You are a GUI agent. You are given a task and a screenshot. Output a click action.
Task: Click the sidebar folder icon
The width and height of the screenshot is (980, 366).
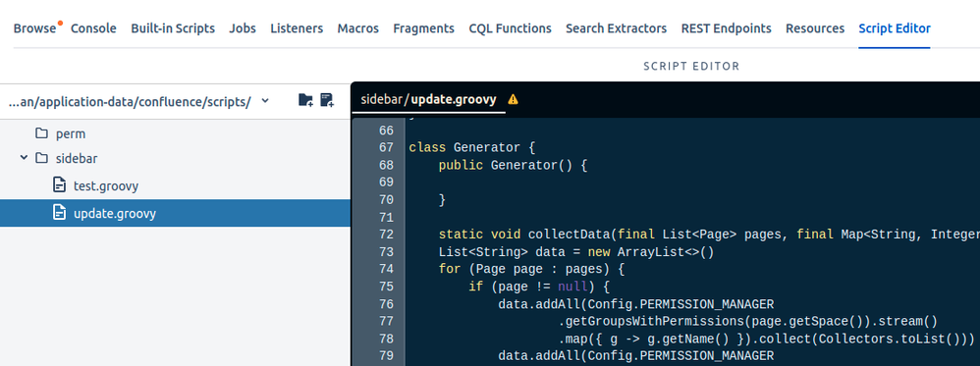(42, 158)
